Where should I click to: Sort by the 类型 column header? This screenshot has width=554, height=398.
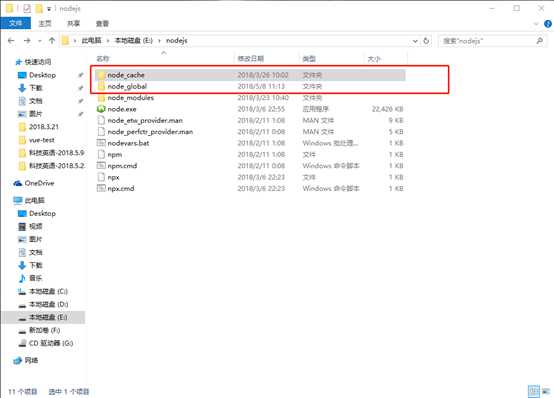click(x=309, y=59)
